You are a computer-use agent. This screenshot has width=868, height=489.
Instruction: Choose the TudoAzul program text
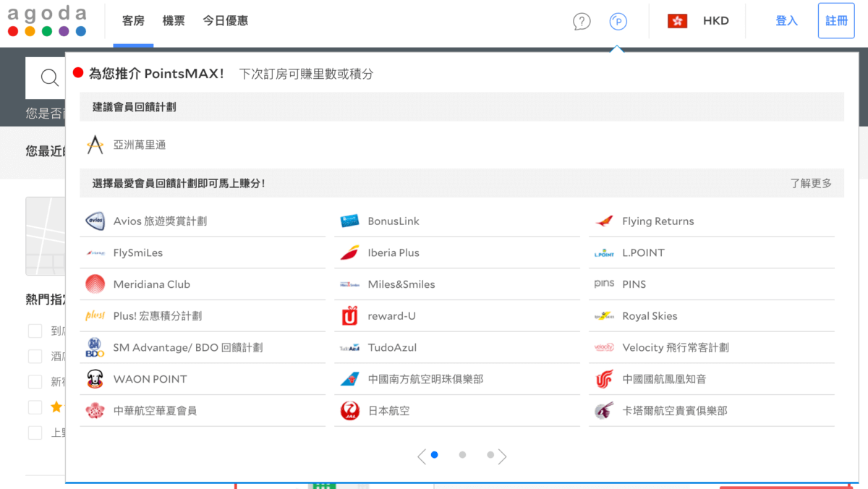(392, 348)
